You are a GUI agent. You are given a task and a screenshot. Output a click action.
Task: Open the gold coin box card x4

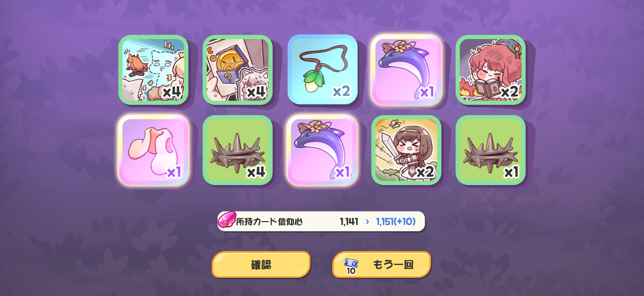point(238,70)
